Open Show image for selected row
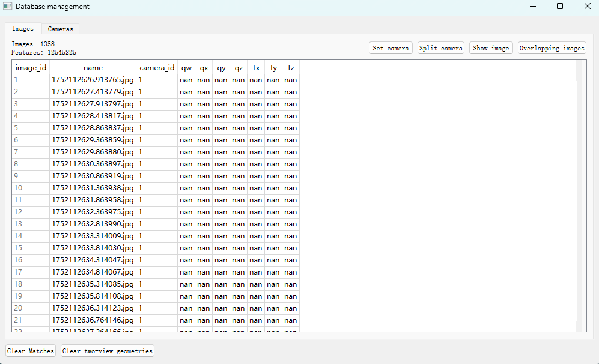 (491, 48)
